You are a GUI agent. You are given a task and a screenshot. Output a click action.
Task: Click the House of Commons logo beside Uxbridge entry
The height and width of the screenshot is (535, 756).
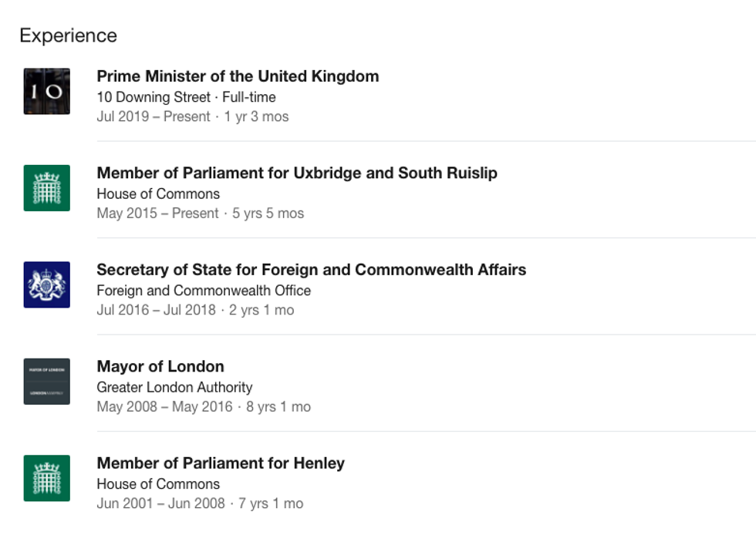pos(46,188)
